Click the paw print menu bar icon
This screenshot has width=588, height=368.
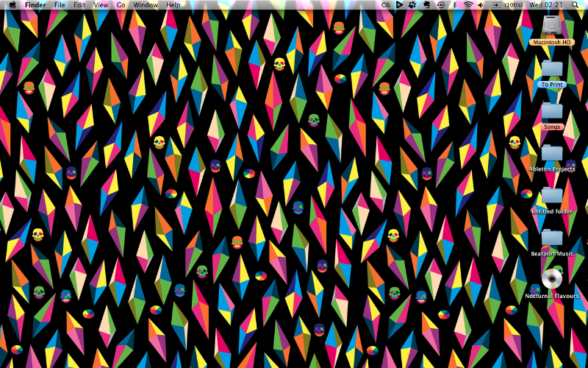412,5
